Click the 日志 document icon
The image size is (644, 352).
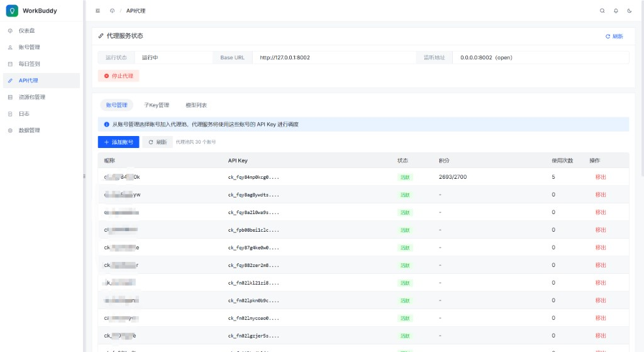point(10,114)
